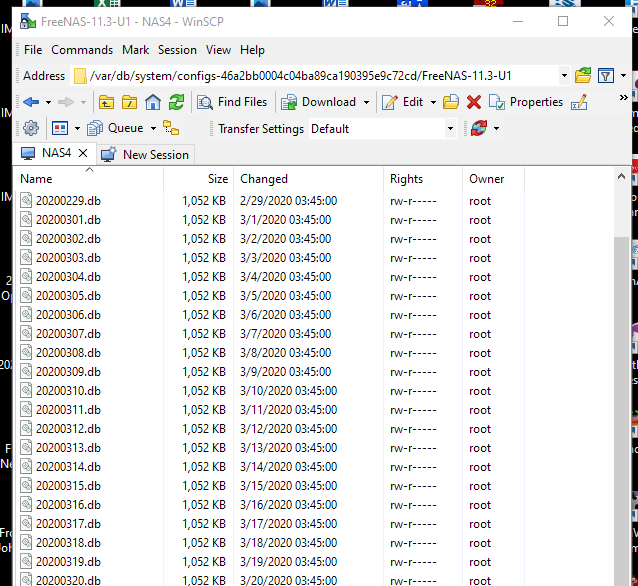This screenshot has height=586, width=638.
Task: Open Preferences gear icon
Action: pyautogui.click(x=31, y=129)
